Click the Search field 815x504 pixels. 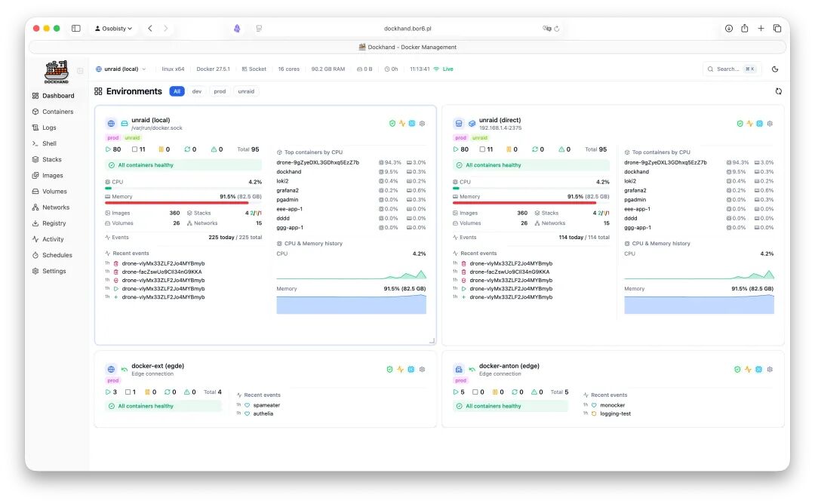732,69
